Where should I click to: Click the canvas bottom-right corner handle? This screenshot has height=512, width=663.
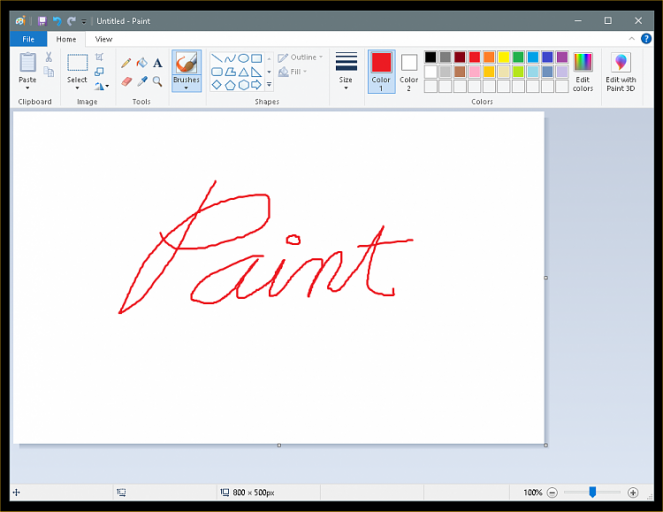[x=546, y=445]
